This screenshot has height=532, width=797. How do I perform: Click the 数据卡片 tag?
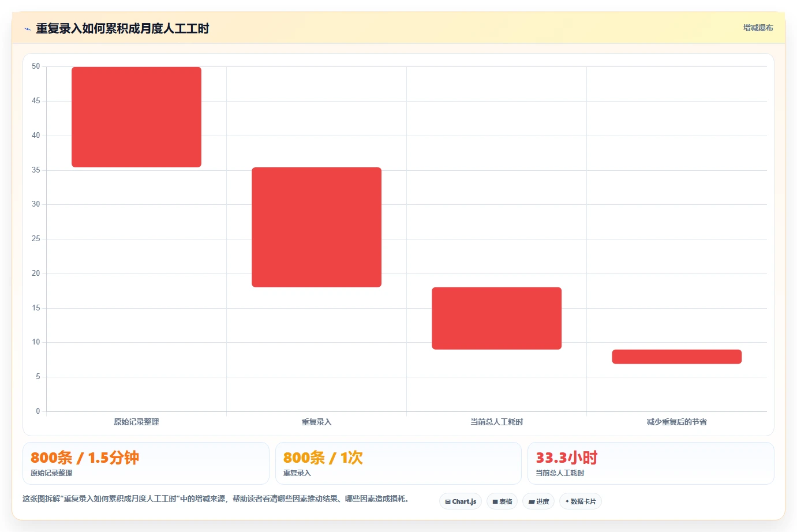(x=581, y=501)
